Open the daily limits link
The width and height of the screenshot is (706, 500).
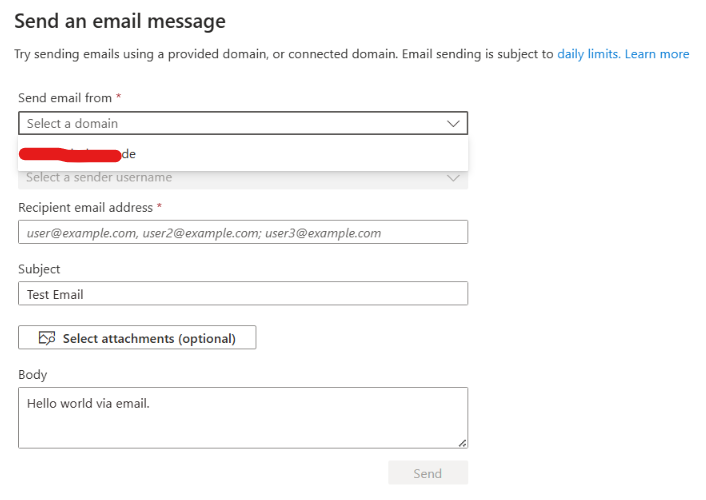click(x=589, y=54)
